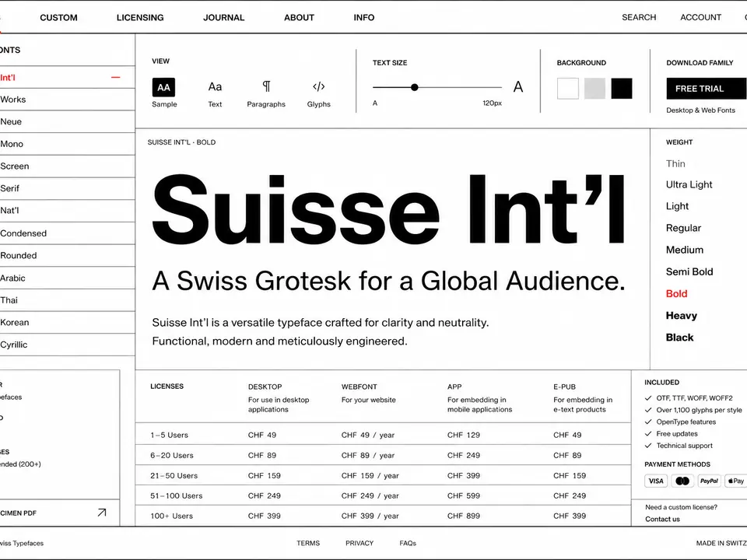Select the Apple Pay payment icon
This screenshot has width=747, height=560.
pyautogui.click(x=735, y=481)
